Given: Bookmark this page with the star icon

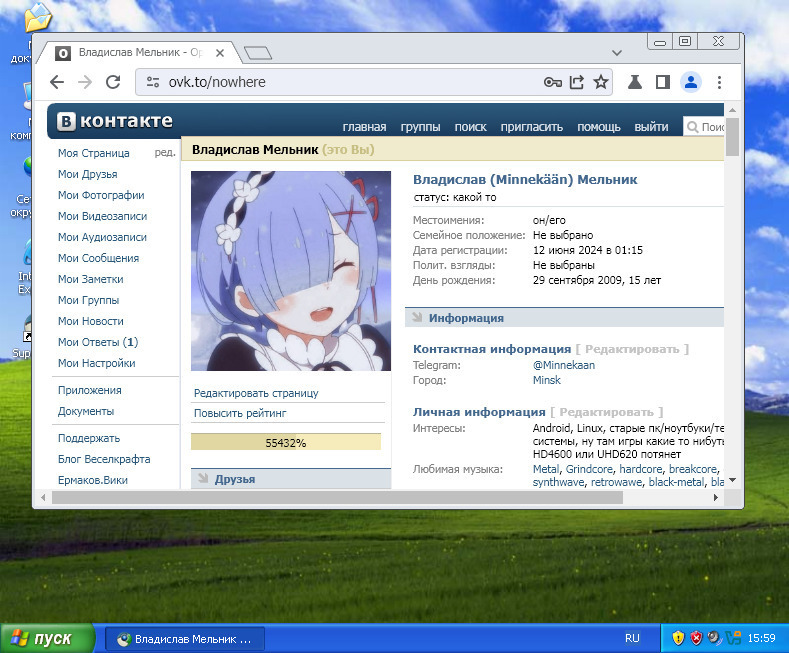Looking at the screenshot, I should tap(601, 82).
